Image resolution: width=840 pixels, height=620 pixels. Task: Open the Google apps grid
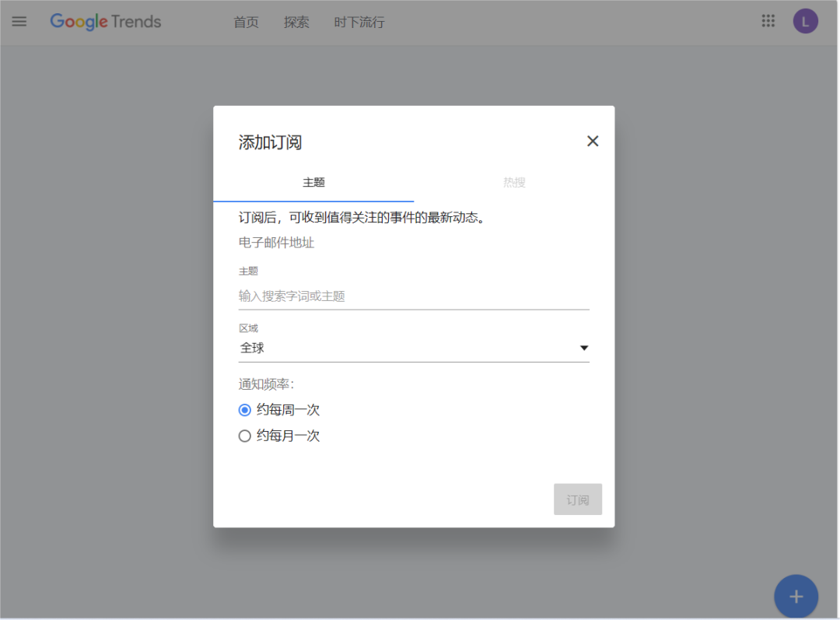(768, 21)
